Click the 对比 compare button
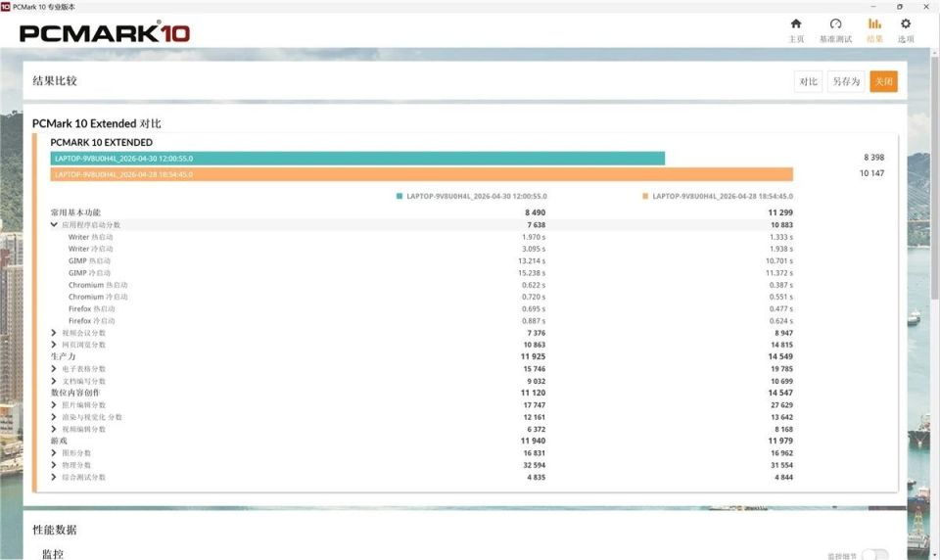 pos(808,81)
